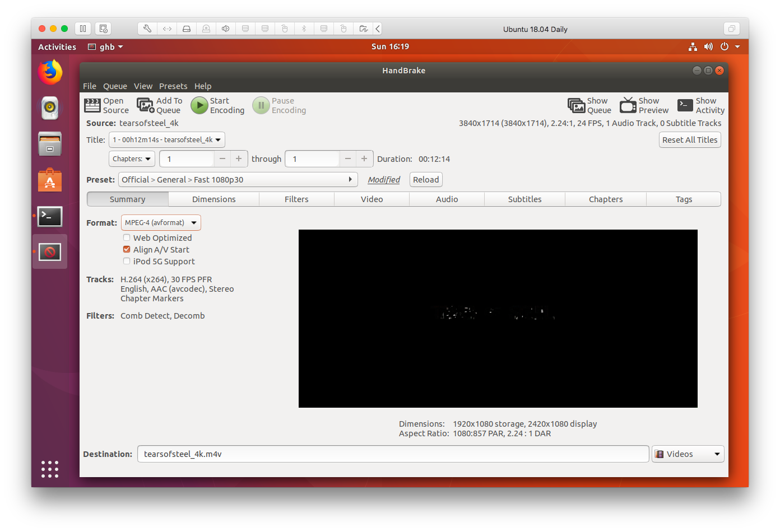Open the Format MPEG-4 dropdown
The image size is (780, 532).
click(x=161, y=223)
